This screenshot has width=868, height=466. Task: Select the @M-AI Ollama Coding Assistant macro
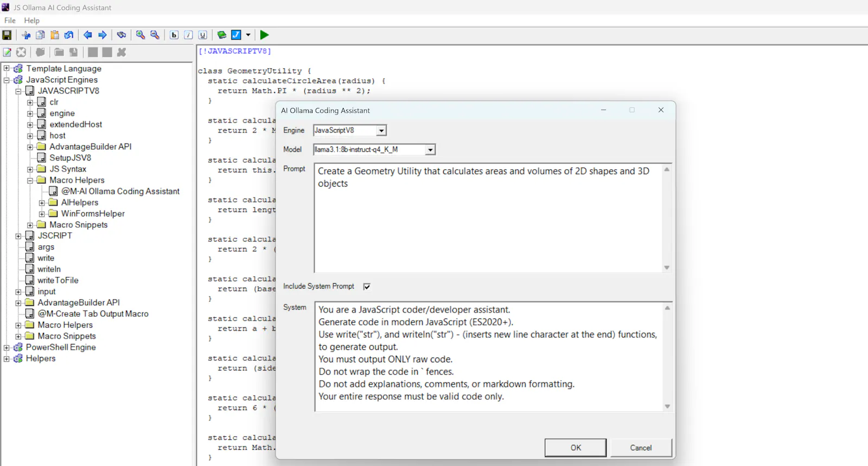[x=120, y=191]
